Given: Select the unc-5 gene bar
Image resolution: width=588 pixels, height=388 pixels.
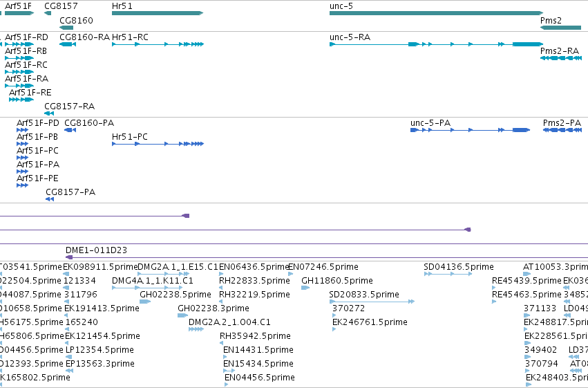Looking at the screenshot, I should [x=436, y=13].
